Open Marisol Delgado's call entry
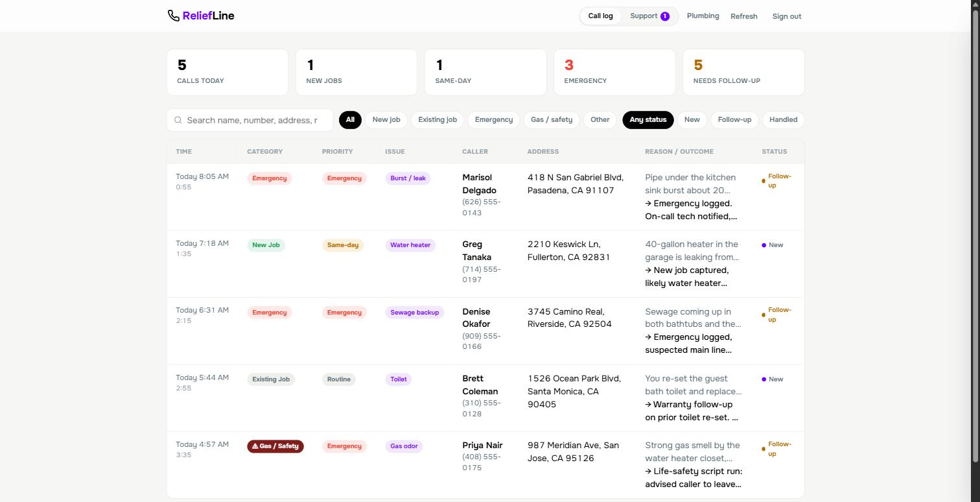 click(485, 197)
